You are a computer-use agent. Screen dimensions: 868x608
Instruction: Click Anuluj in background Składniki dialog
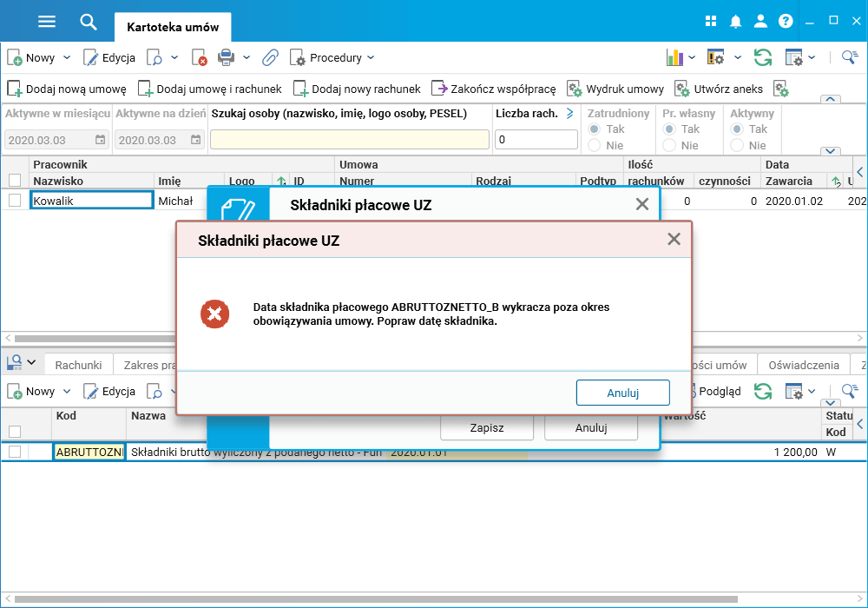click(590, 427)
